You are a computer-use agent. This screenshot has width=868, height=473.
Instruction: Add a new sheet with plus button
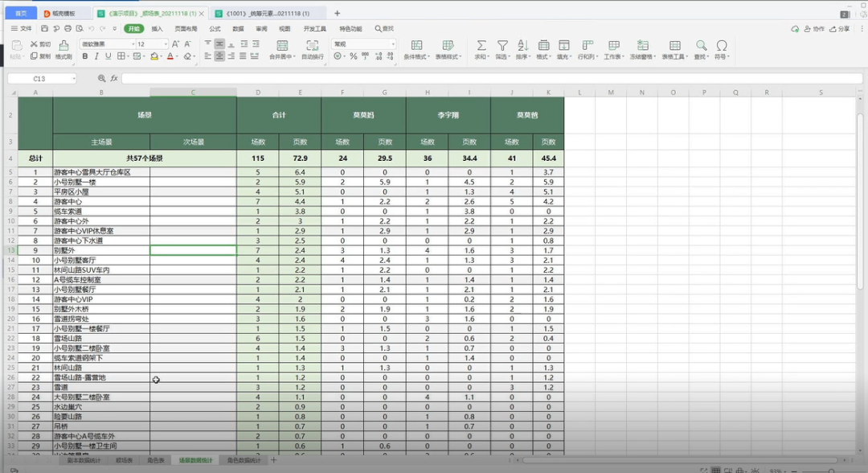pos(273,459)
